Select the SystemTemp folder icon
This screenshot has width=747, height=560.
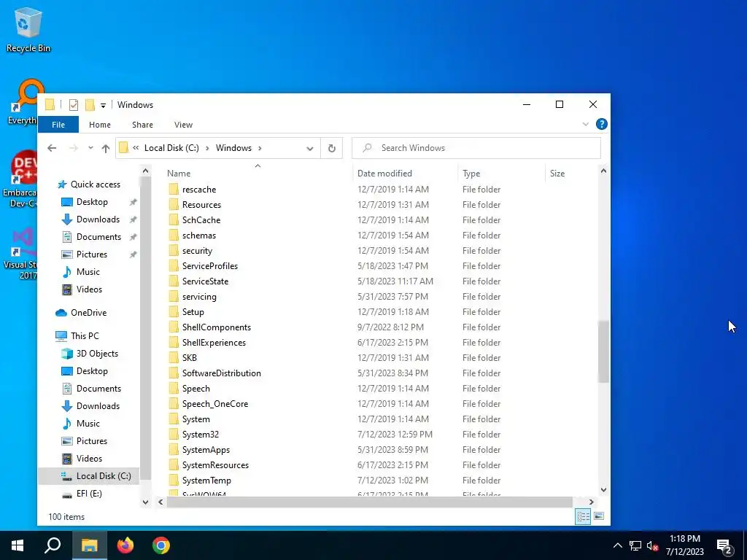[174, 481]
